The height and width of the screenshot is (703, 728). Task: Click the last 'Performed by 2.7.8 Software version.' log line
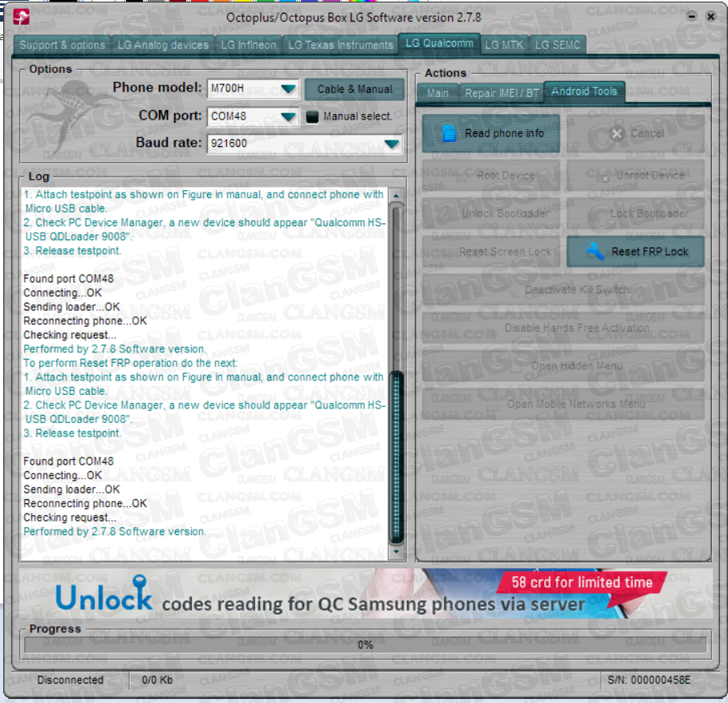115,531
